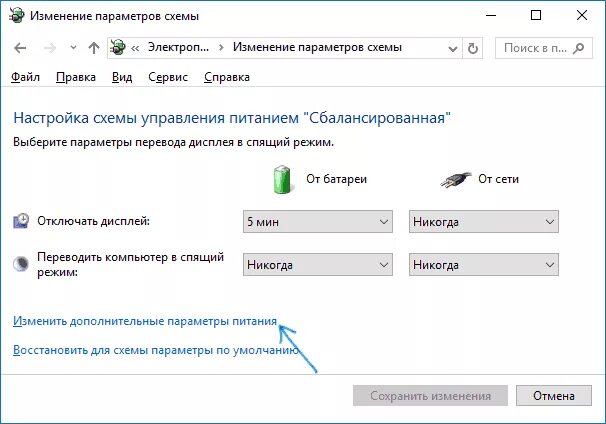Expand the address bar history dropdown

pos(453,48)
